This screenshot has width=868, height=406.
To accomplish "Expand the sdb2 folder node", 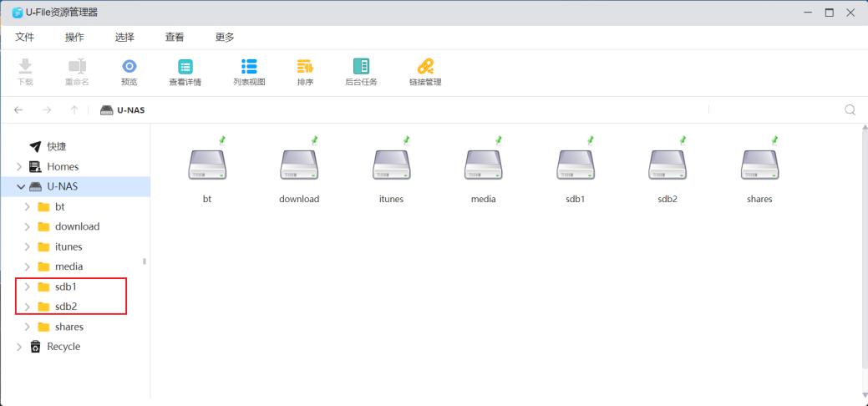I will click(x=27, y=307).
